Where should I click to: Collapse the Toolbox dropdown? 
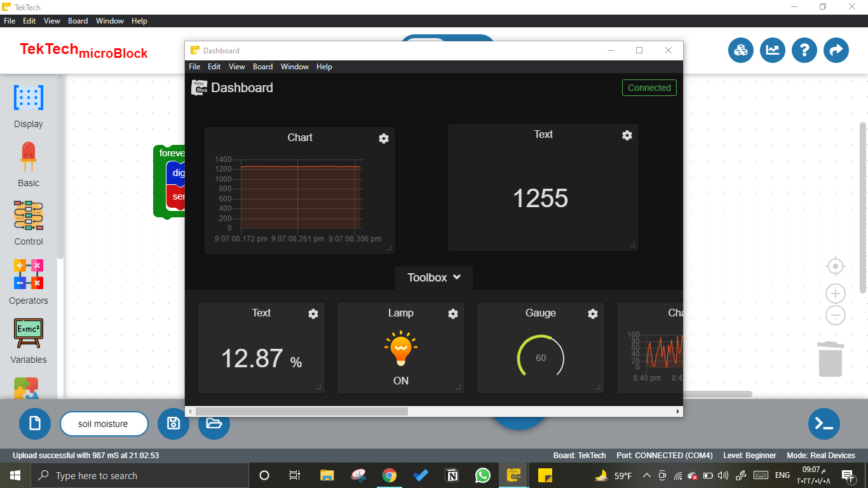click(x=434, y=278)
